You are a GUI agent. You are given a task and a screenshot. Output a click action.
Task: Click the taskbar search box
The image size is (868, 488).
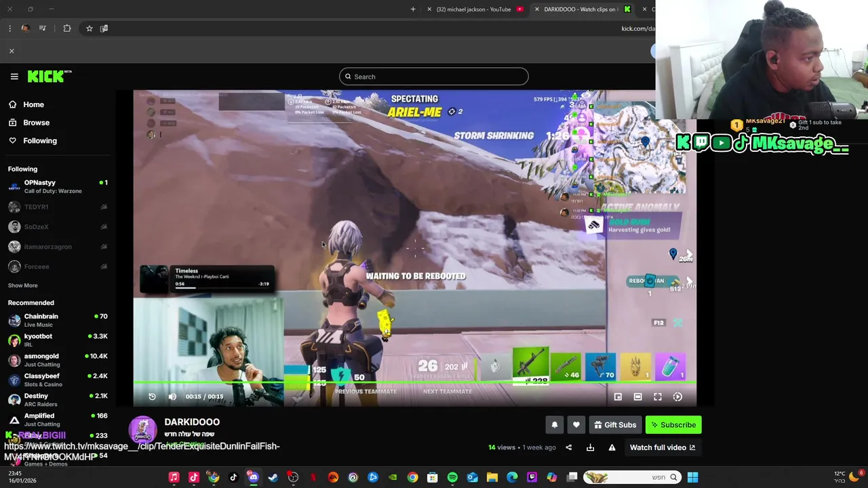pos(632,478)
